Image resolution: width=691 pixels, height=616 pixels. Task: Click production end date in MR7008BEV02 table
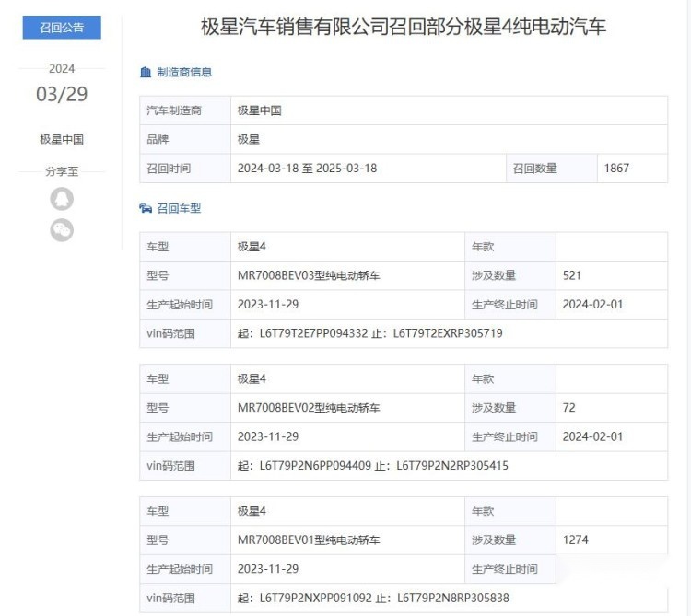tap(592, 436)
